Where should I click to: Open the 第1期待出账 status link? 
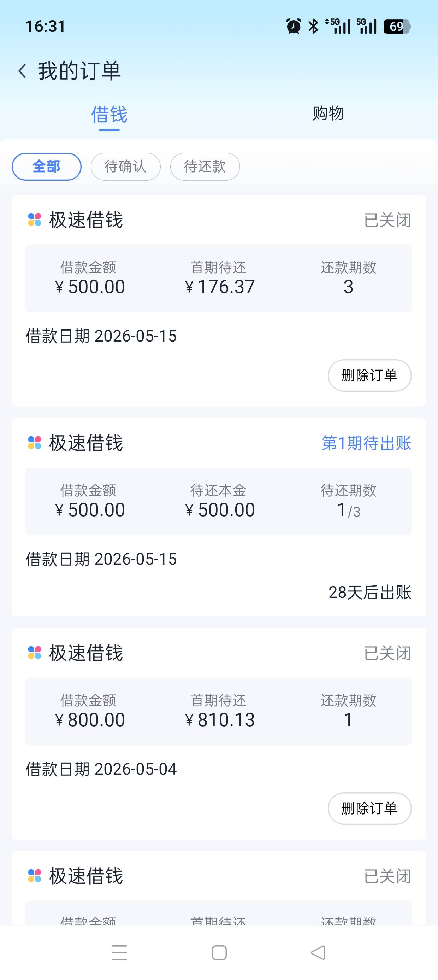[x=367, y=443]
